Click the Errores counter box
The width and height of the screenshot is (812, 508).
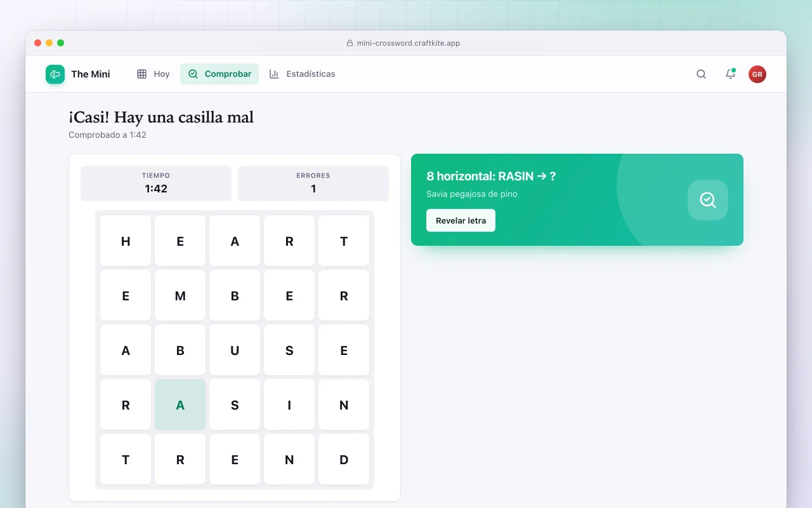[313, 184]
